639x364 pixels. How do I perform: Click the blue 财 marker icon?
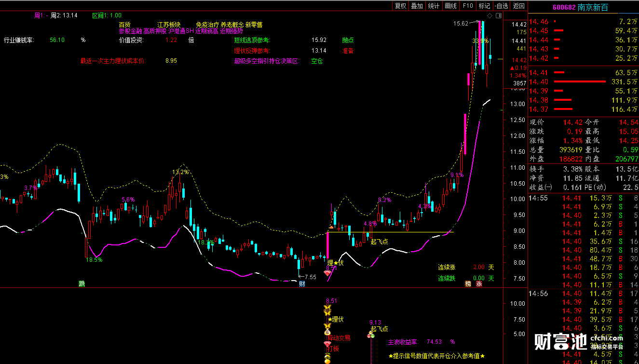click(x=302, y=283)
